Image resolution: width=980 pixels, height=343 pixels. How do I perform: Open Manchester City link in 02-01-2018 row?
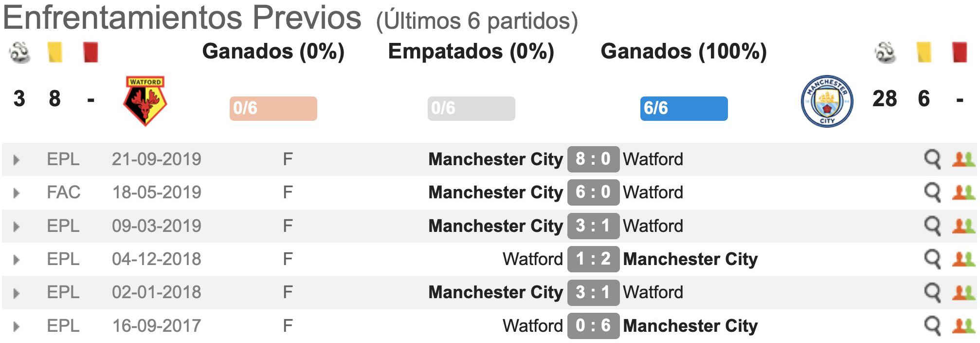tap(495, 292)
